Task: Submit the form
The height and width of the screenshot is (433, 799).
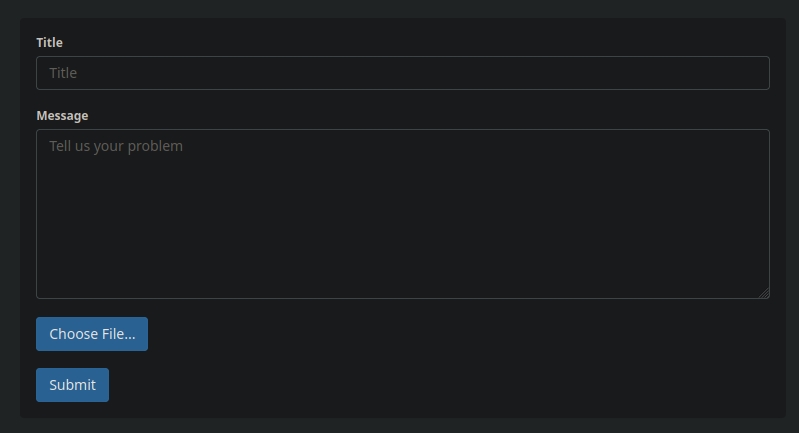Action: point(72,385)
